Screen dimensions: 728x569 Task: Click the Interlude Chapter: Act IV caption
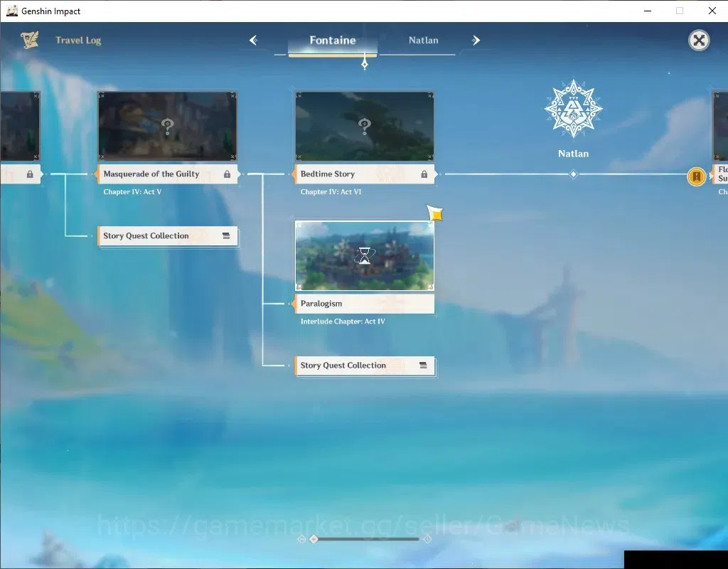pos(343,321)
